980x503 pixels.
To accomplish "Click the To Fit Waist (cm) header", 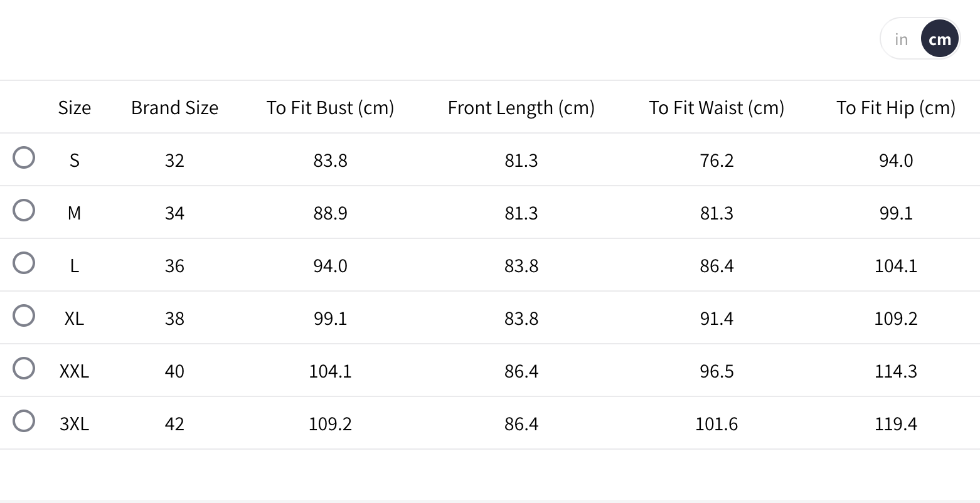I will point(716,108).
